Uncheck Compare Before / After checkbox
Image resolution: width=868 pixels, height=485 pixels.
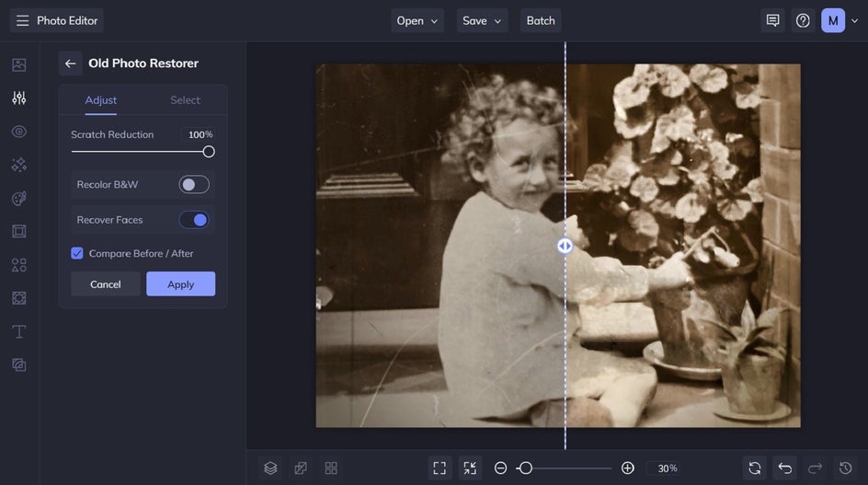coord(77,253)
